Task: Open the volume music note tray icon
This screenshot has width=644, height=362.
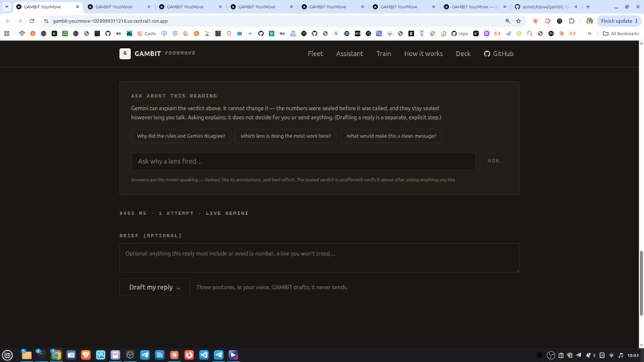Action: pos(621,356)
